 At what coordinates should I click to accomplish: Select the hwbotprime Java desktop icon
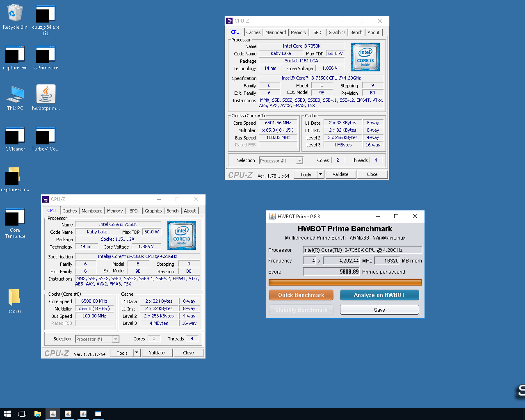point(46,98)
